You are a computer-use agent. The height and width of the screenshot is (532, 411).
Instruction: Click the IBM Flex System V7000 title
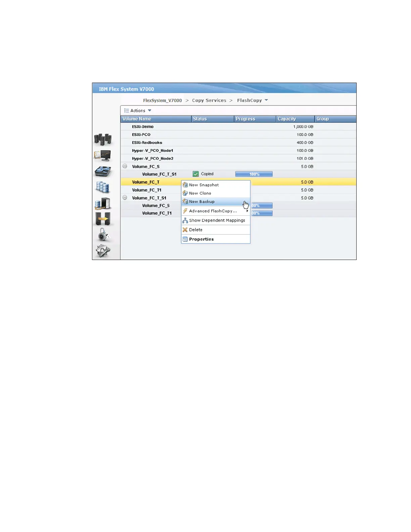click(126, 89)
